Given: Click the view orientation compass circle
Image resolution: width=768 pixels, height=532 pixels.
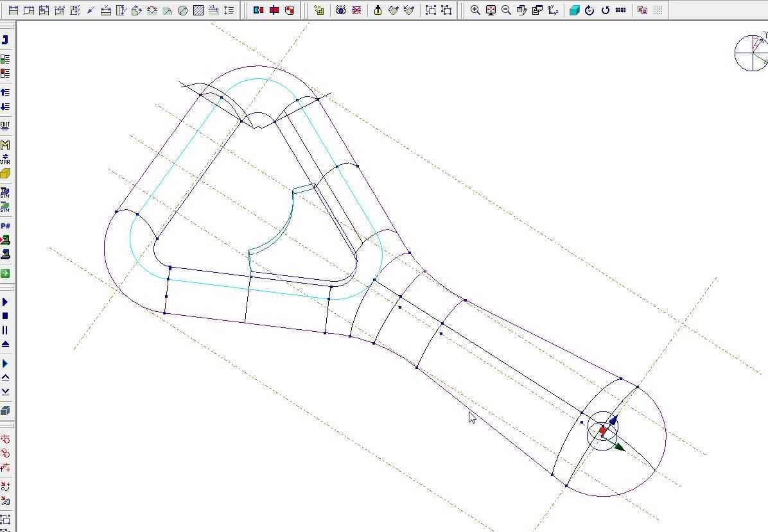Looking at the screenshot, I should coord(751,52).
